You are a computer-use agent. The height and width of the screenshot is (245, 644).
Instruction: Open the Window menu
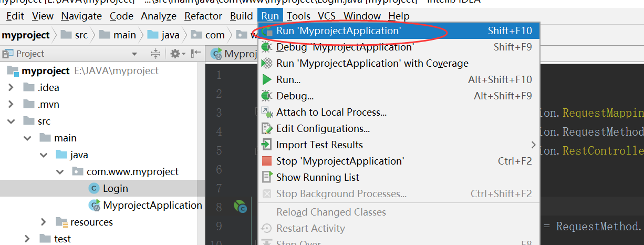pos(362,16)
